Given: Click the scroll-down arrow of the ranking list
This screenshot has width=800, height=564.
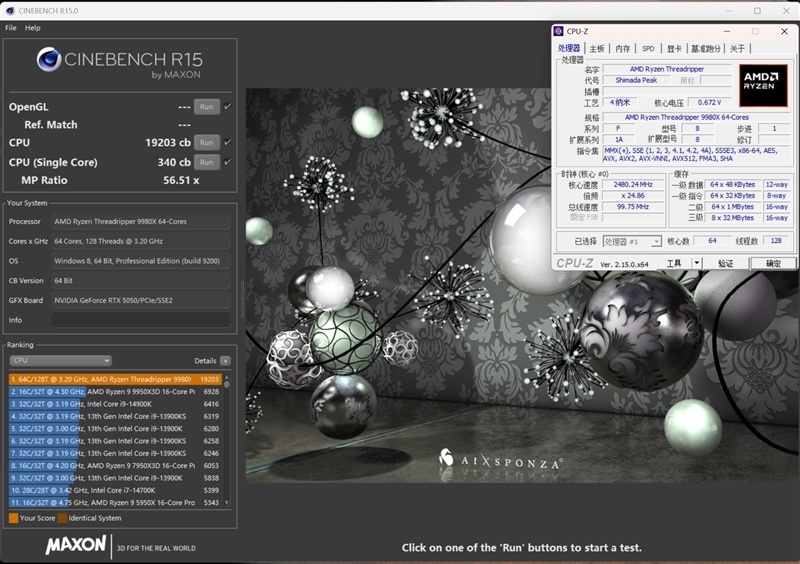Looking at the screenshot, I should pyautogui.click(x=227, y=502).
